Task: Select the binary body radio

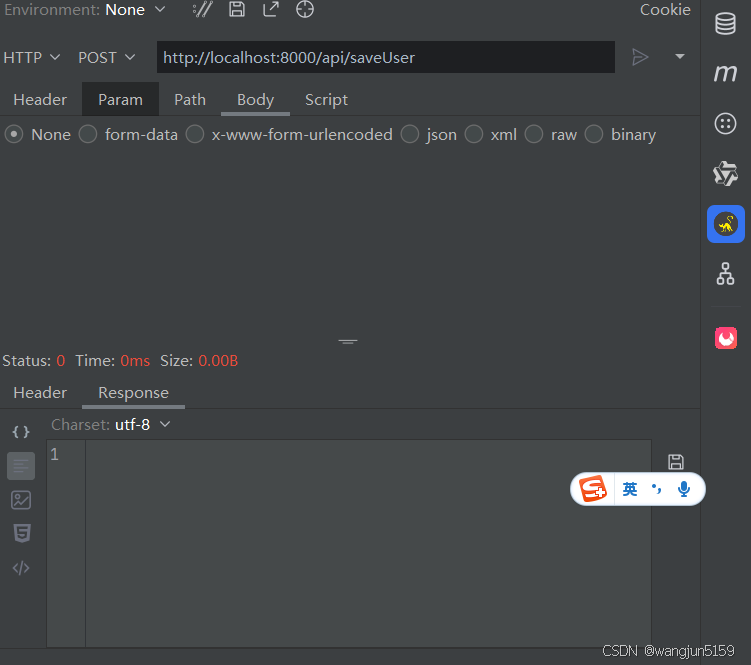Action: click(594, 135)
